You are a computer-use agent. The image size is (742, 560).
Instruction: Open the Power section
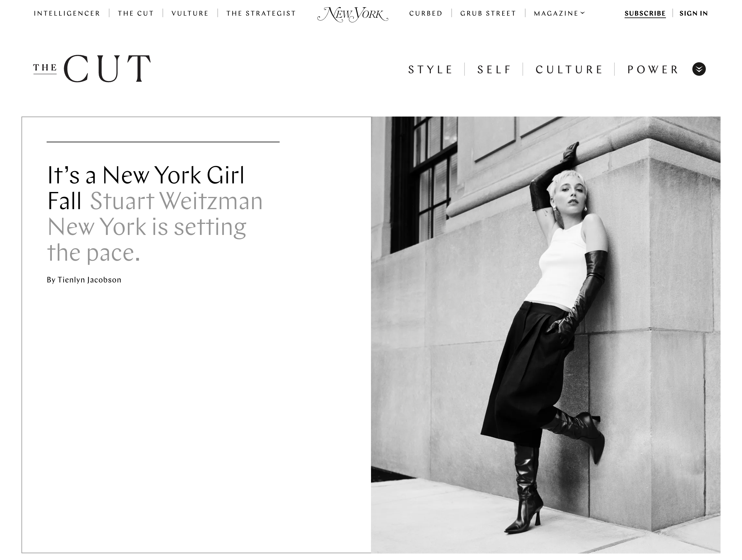pos(653,69)
